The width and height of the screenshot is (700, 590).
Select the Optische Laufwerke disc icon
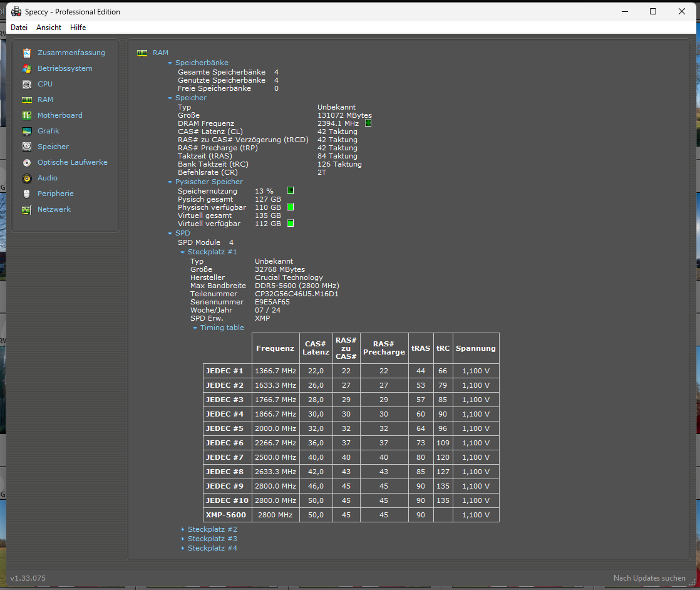click(27, 162)
